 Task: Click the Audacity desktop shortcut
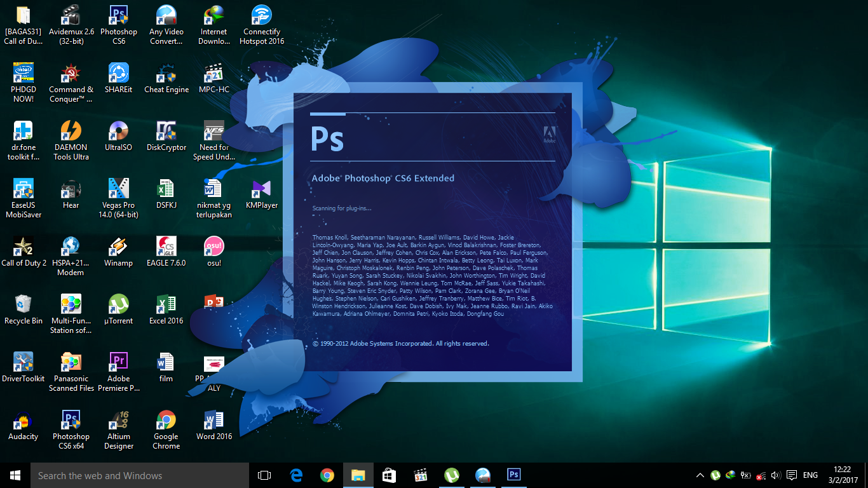click(24, 426)
